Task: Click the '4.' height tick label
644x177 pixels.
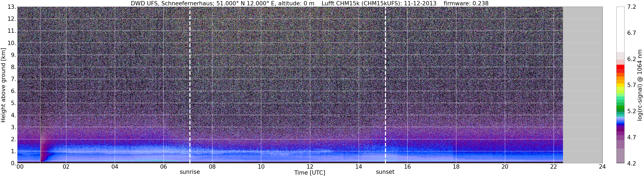Action: click(13, 115)
